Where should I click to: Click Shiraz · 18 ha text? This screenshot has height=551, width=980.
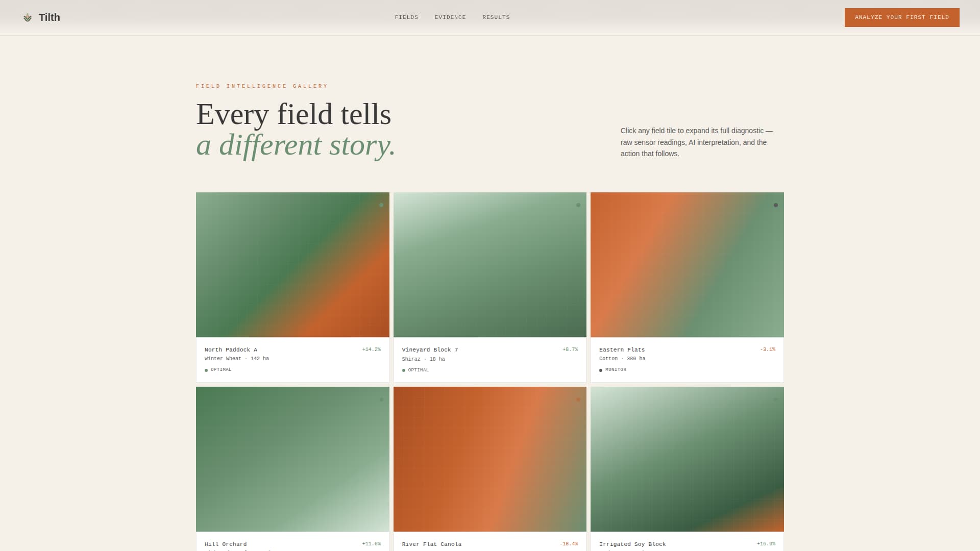tap(423, 359)
